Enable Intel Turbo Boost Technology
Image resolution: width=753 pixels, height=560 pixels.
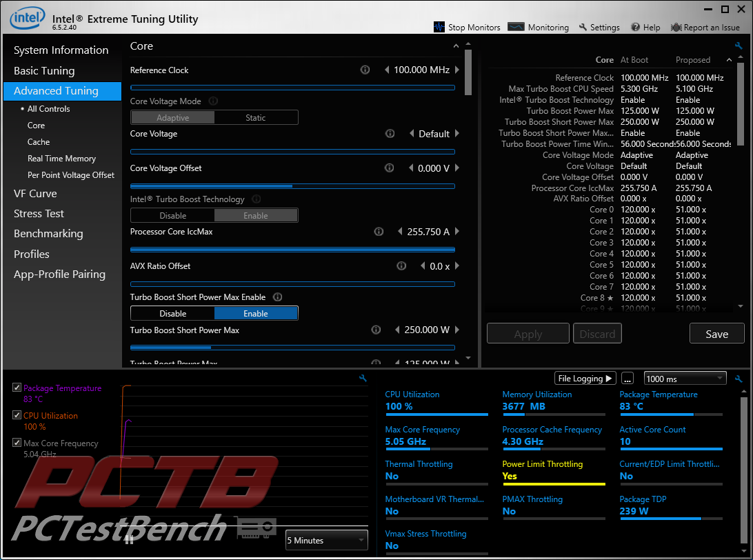point(256,216)
